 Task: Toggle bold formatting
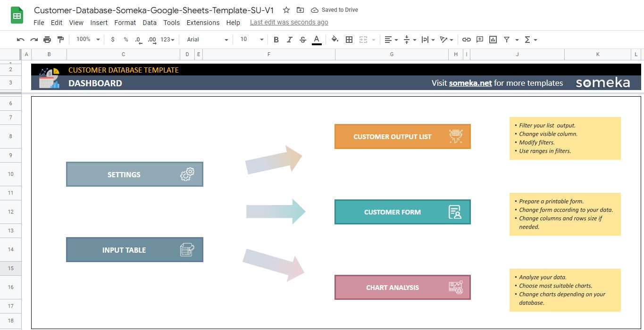point(276,40)
